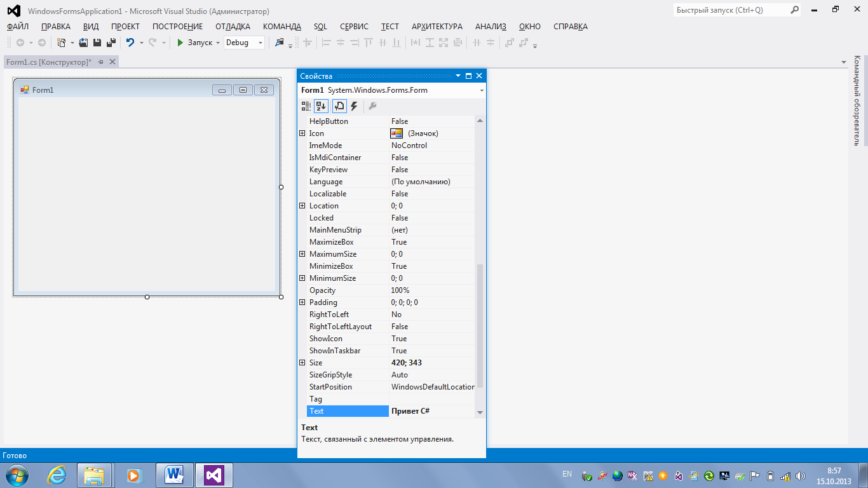Open the СЕРВИС menu
868x488 pixels.
(x=354, y=27)
